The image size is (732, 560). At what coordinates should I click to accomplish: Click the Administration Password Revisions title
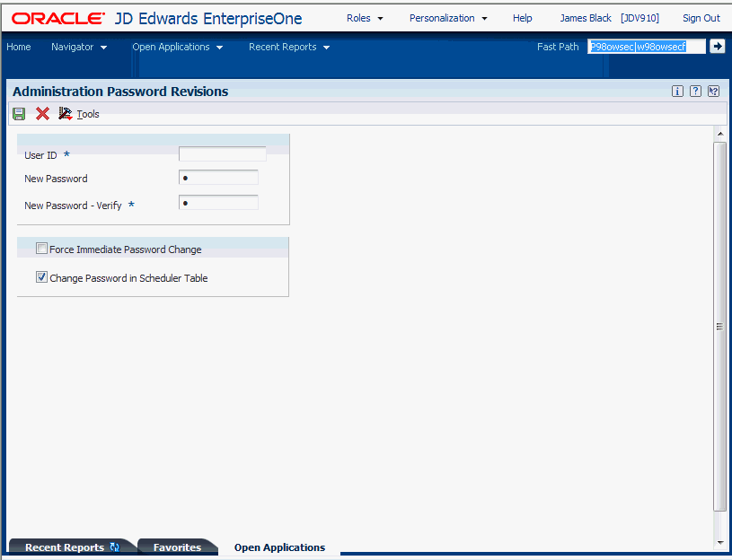coord(120,92)
